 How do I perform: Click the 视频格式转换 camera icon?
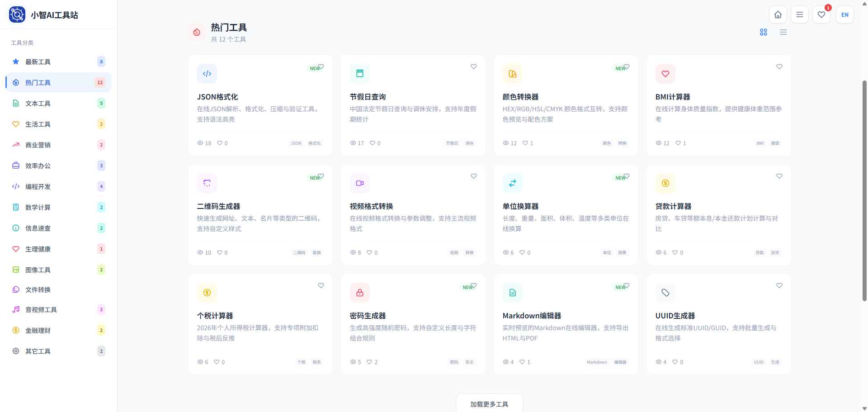pos(360,183)
